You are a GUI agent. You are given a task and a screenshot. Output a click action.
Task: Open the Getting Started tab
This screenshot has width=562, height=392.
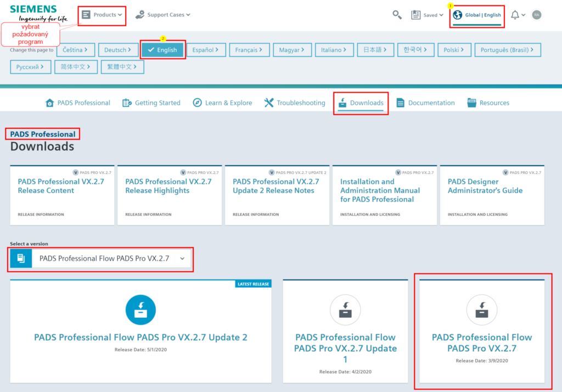(151, 103)
